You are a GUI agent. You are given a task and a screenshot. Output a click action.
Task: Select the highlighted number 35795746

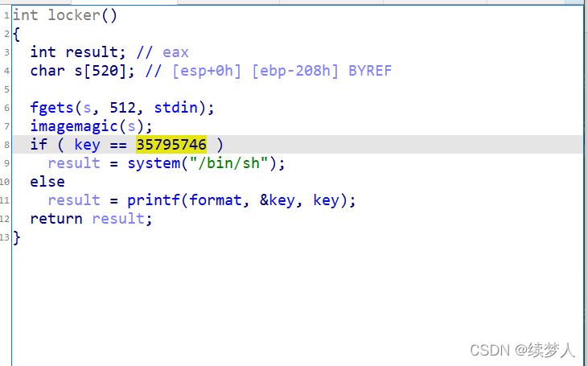tap(171, 145)
